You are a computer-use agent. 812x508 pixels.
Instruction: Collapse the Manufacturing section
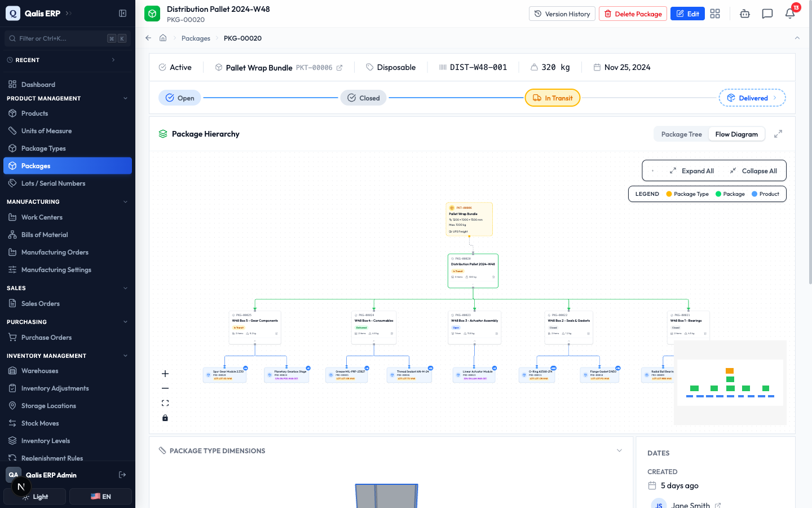(x=125, y=202)
